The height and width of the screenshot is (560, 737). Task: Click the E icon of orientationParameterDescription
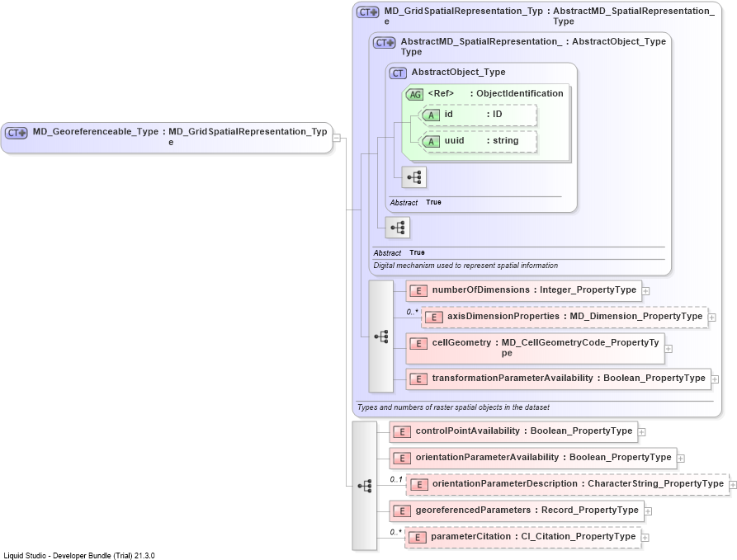418,485
